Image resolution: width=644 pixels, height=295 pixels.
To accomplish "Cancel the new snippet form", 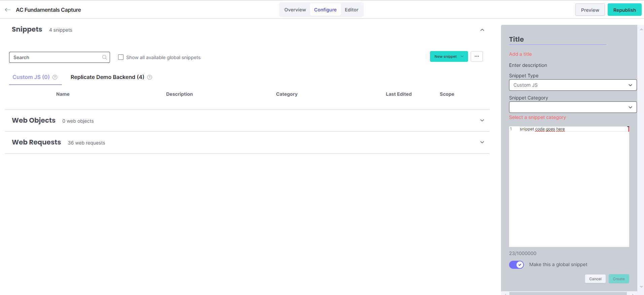I will coord(595,279).
